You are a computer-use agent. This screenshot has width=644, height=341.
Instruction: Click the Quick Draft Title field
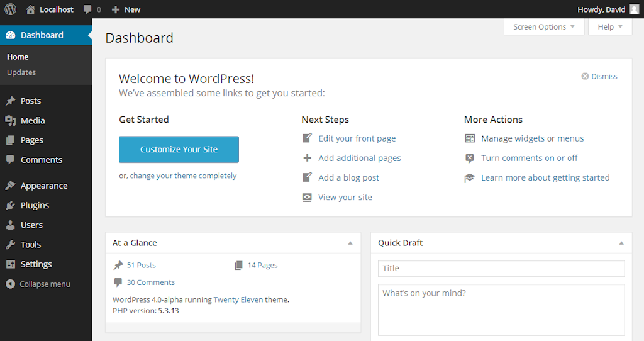(x=501, y=269)
